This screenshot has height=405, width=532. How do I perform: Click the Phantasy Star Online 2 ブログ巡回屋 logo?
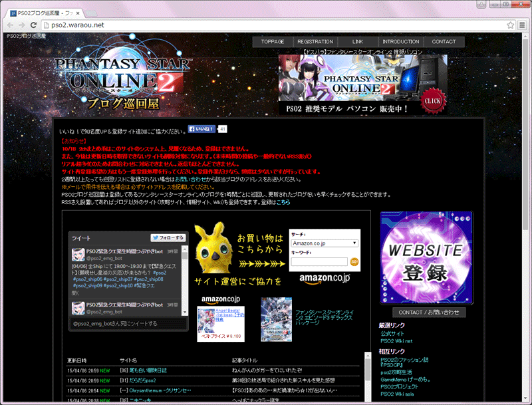[123, 73]
